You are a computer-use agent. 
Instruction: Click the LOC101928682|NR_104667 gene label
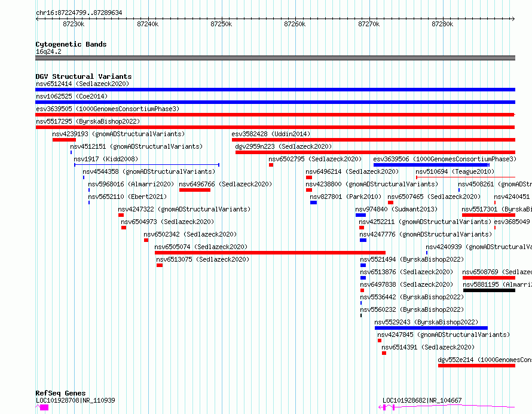422,400
